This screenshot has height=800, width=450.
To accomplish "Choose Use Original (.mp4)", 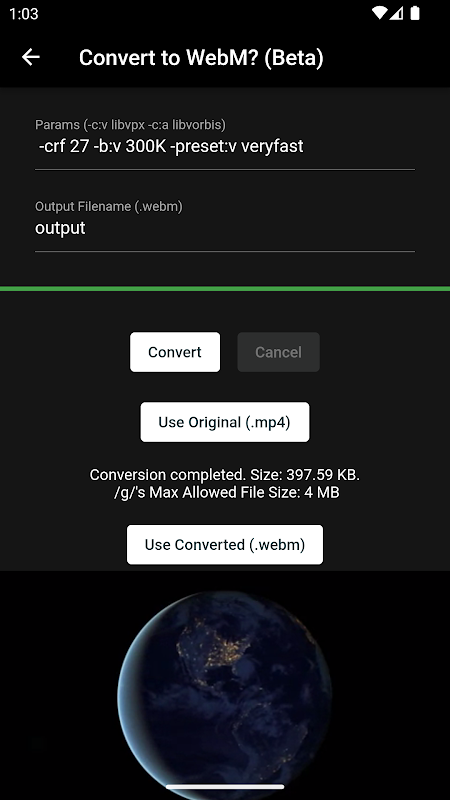I will (224, 422).
